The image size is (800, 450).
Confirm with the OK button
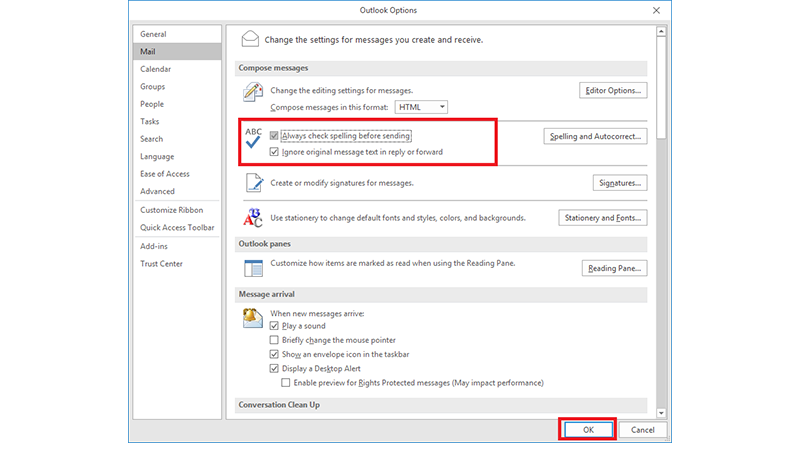[588, 430]
